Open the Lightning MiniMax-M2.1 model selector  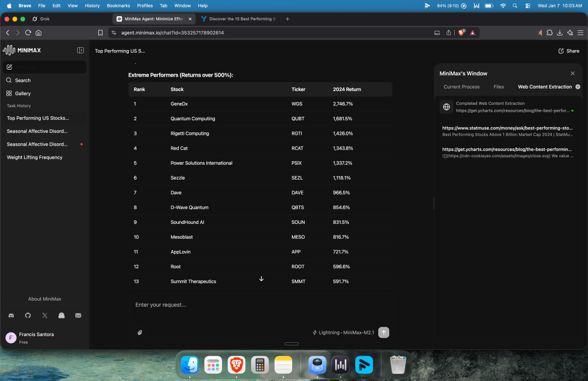click(x=343, y=333)
